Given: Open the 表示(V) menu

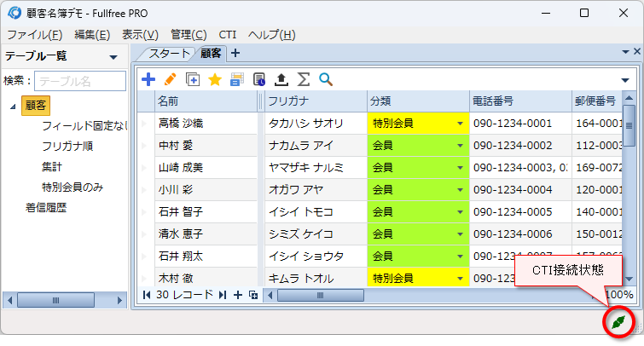Looking at the screenshot, I should click(140, 35).
